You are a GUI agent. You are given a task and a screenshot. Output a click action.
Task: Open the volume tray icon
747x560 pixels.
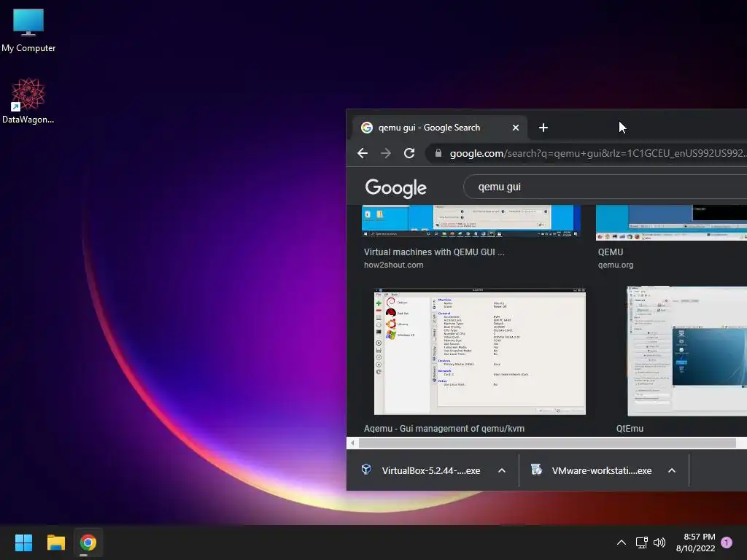click(659, 542)
